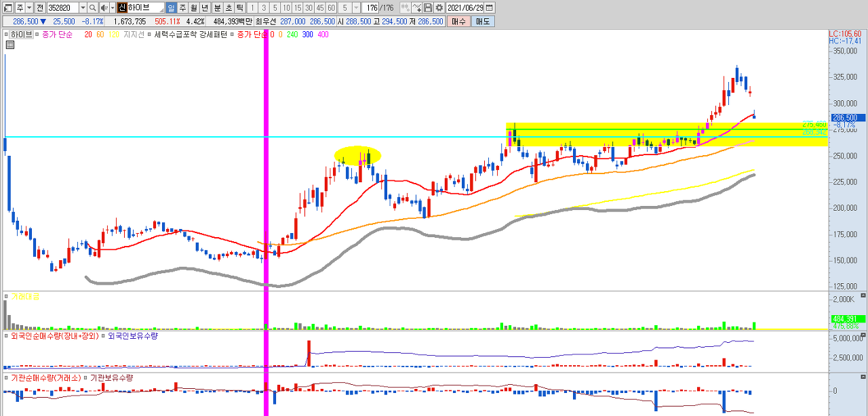Click the green 240 moving average label
The width and height of the screenshot is (868, 416).
(x=293, y=35)
